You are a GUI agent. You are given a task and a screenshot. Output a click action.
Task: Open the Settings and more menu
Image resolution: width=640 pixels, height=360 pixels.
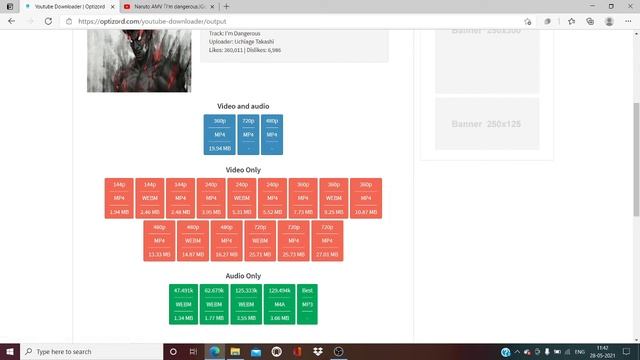(628, 21)
